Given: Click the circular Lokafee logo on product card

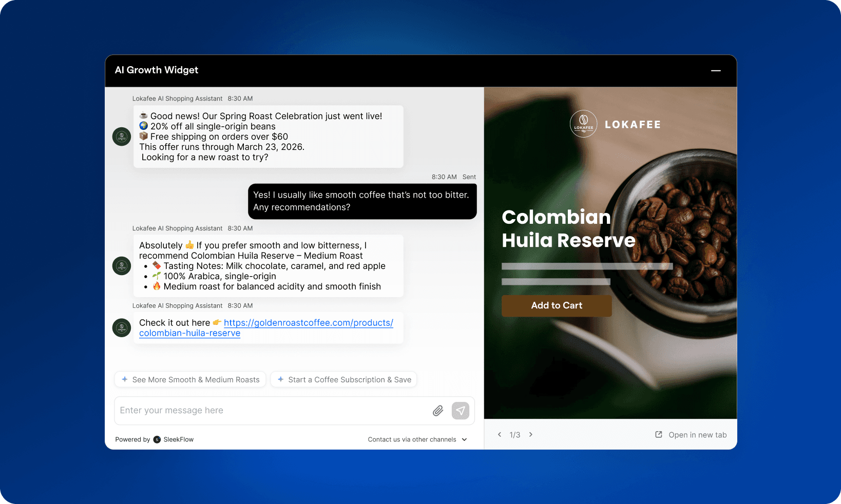Looking at the screenshot, I should pos(583,124).
